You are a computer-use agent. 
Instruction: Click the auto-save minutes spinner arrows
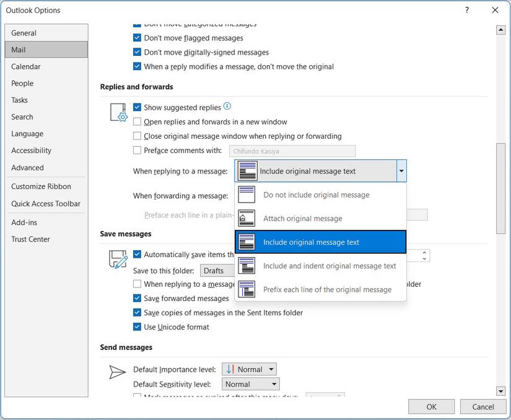(x=424, y=255)
